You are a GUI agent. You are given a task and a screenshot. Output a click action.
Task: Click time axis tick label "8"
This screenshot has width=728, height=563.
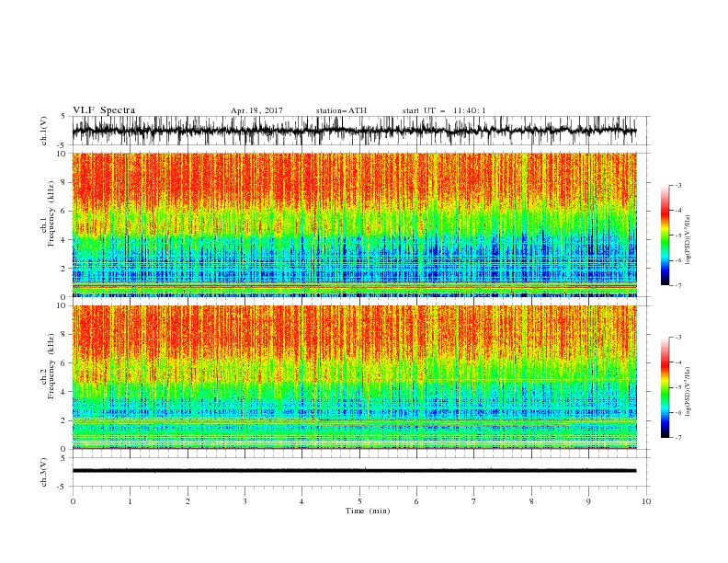point(531,501)
